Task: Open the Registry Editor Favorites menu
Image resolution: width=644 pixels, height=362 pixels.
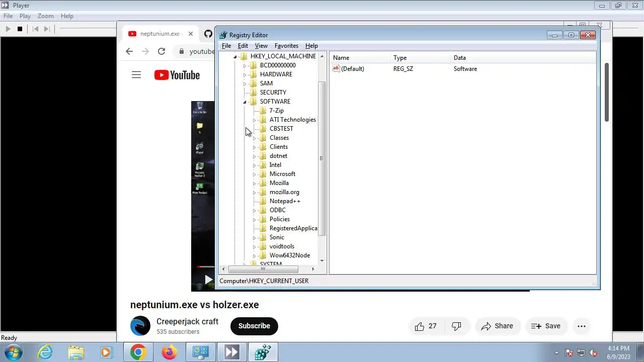Action: click(286, 46)
